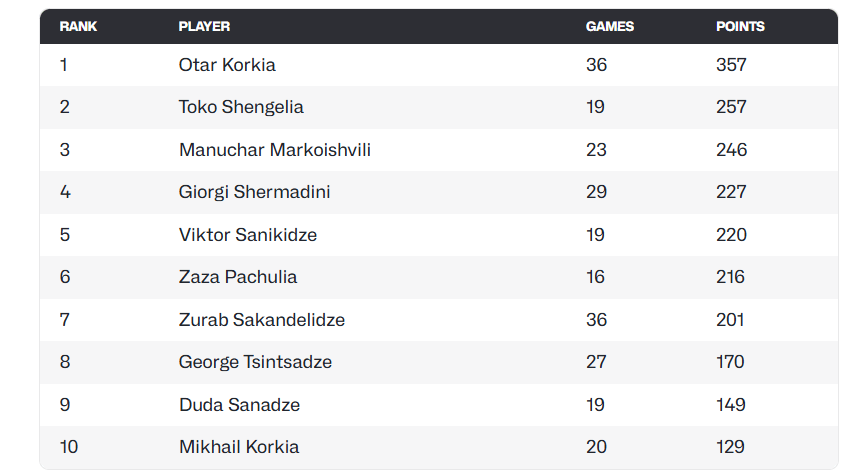
Task: Click the 357 points value
Action: coord(731,65)
